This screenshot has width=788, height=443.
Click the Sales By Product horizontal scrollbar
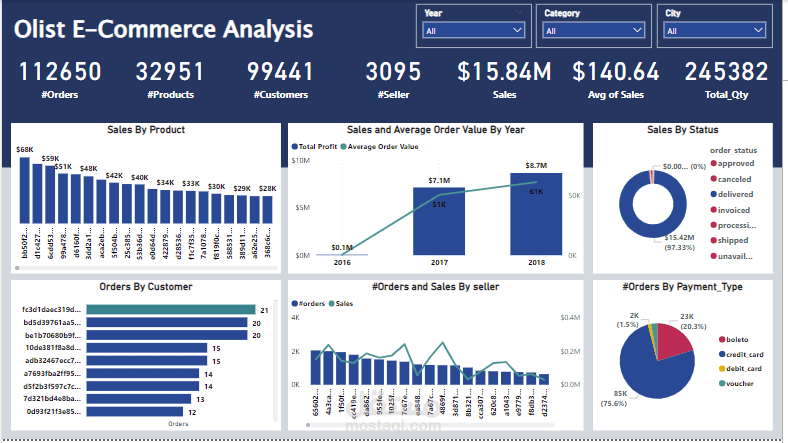(146, 268)
